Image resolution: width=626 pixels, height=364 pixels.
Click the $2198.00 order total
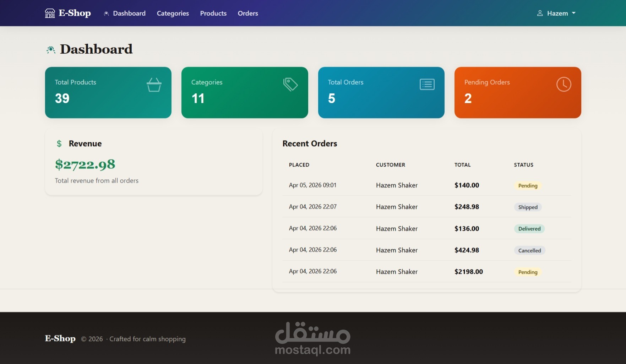469,272
